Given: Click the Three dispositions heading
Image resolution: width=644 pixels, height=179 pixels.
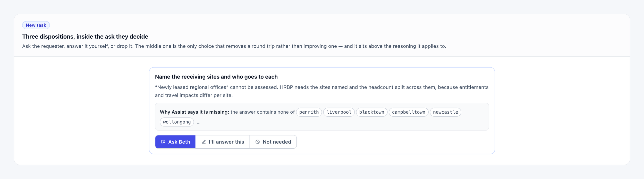Looking at the screenshot, I should pos(85,37).
